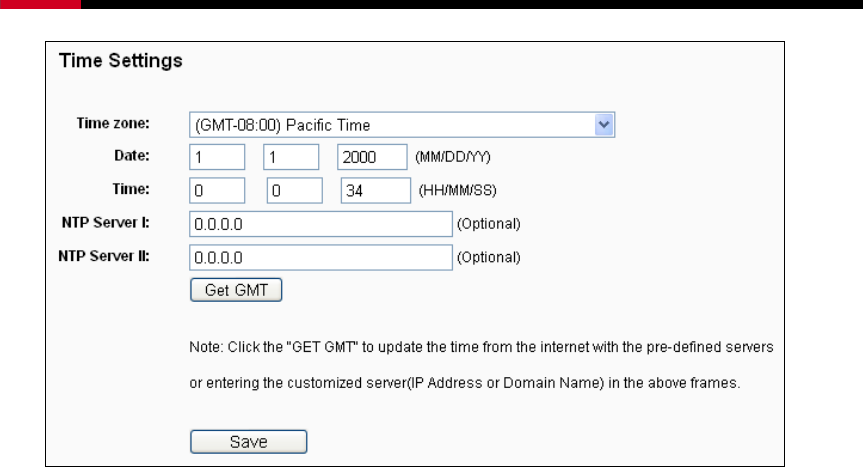Click the HH/MM/SS format hint

[x=457, y=191]
